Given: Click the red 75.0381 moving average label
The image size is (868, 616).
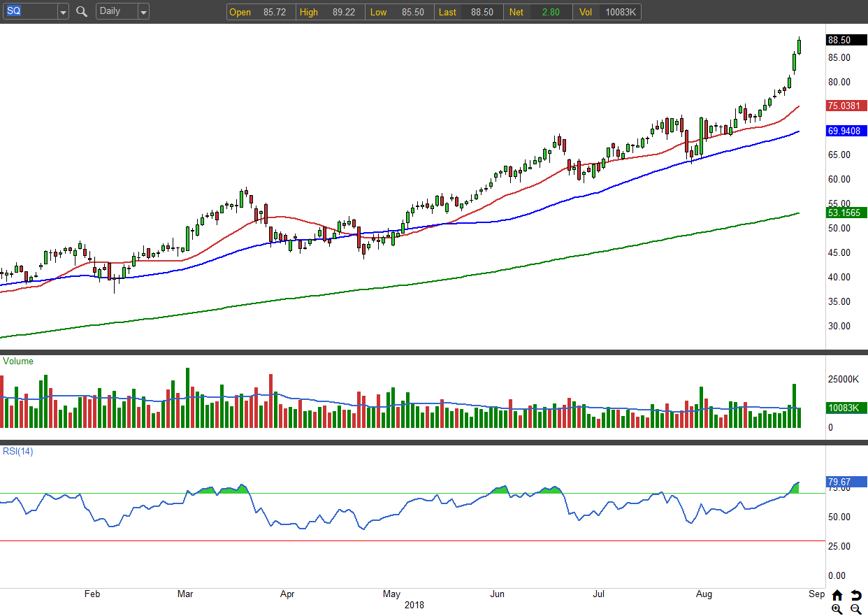Looking at the screenshot, I should 846,106.
